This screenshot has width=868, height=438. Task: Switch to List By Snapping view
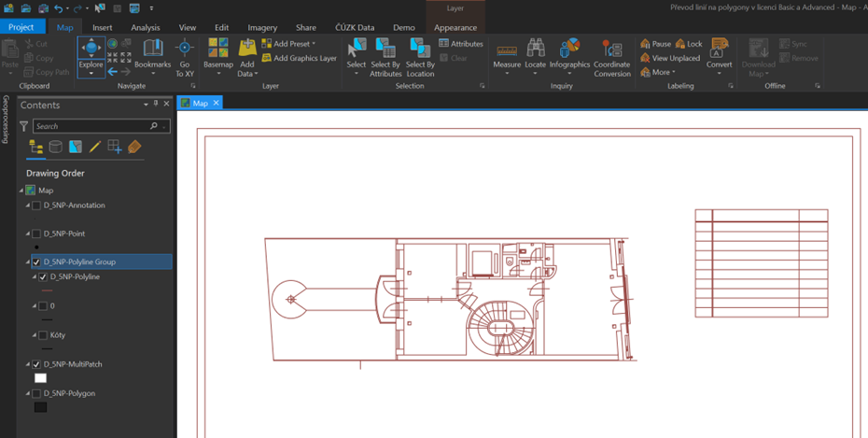115,147
